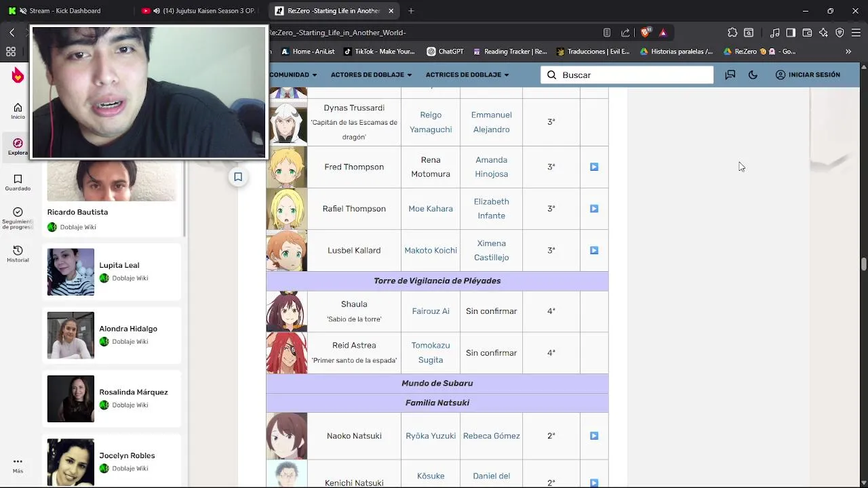868x488 pixels.
Task: Show more bookmarks chevron
Action: tap(848, 52)
